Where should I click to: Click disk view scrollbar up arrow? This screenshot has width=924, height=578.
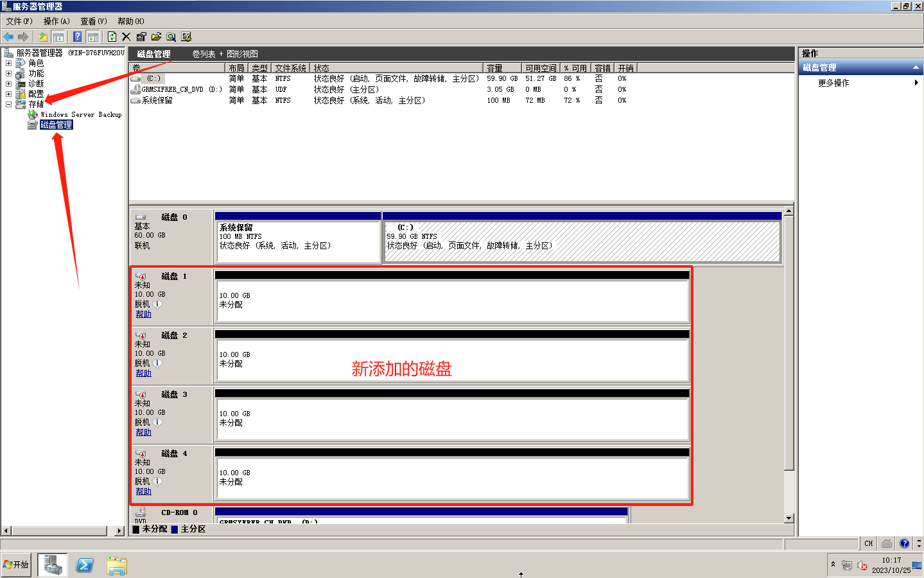pyautogui.click(x=789, y=211)
